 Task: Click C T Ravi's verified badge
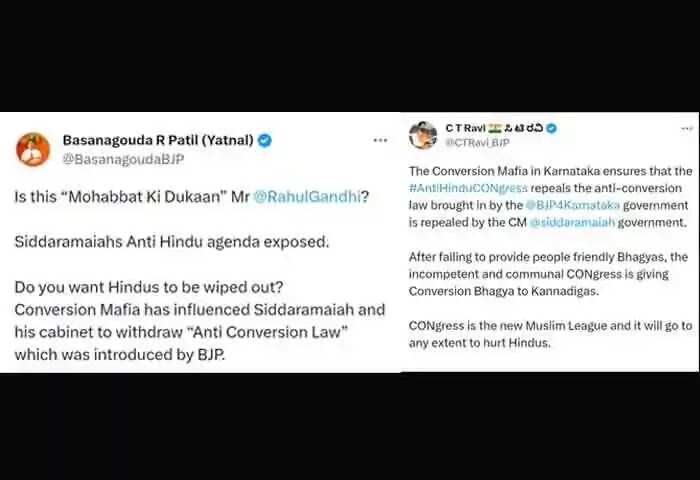click(552, 128)
